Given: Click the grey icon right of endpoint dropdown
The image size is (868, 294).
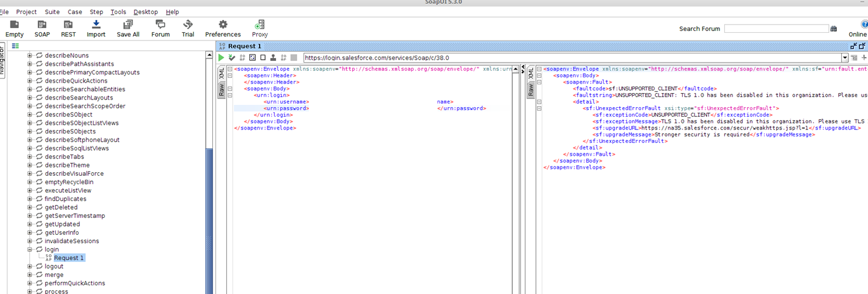Looking at the screenshot, I should coord(854,58).
